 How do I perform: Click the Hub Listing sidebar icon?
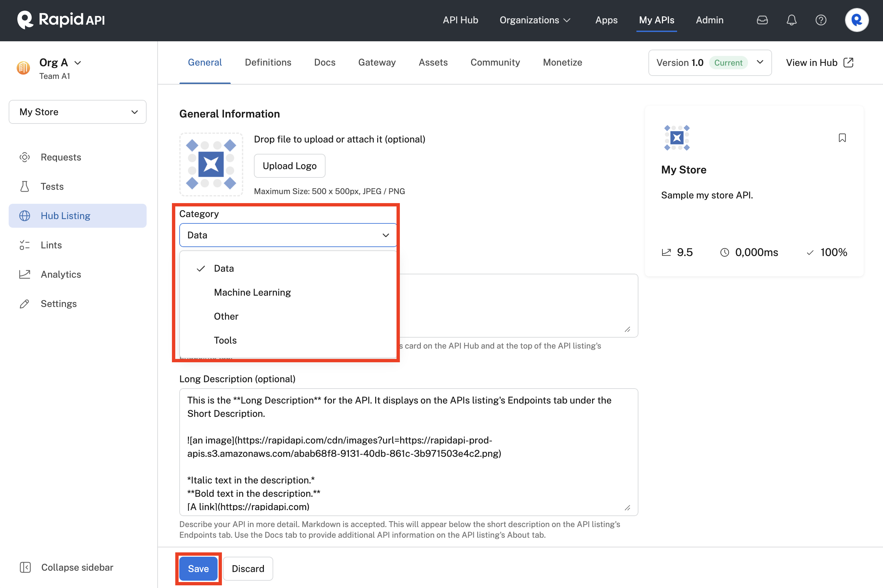tap(24, 215)
